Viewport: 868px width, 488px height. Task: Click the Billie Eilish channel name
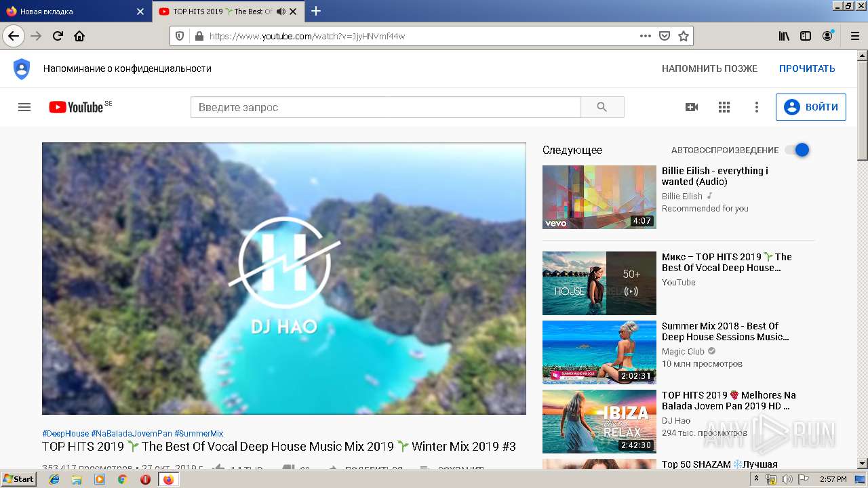tap(682, 196)
